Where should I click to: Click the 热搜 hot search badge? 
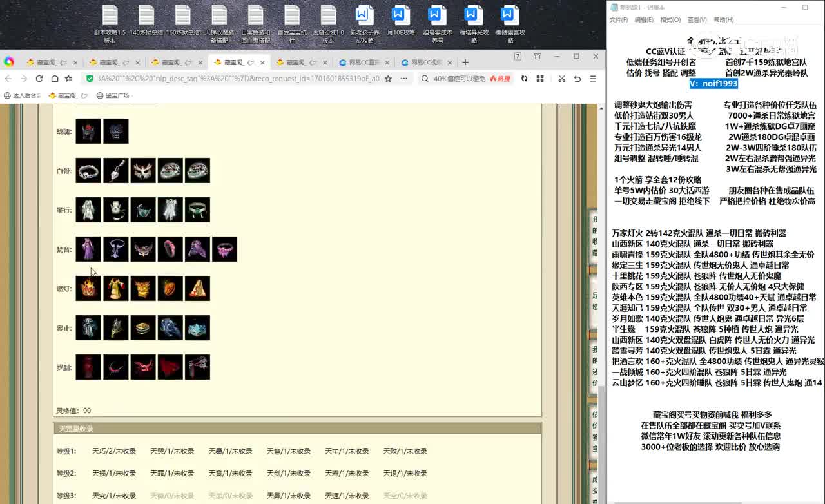(x=500, y=79)
